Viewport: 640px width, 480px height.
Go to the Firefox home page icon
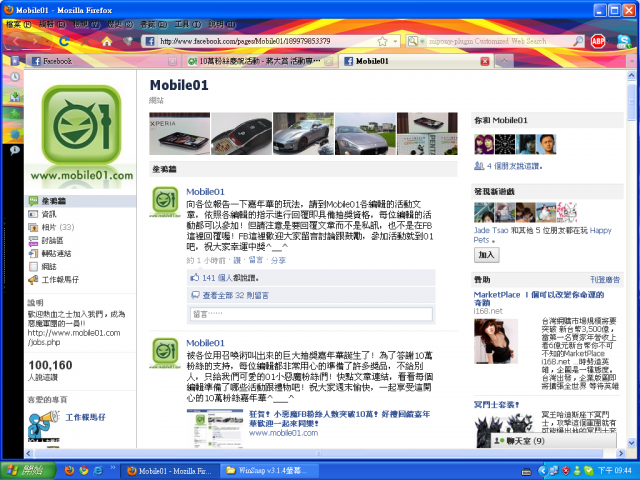click(x=107, y=41)
